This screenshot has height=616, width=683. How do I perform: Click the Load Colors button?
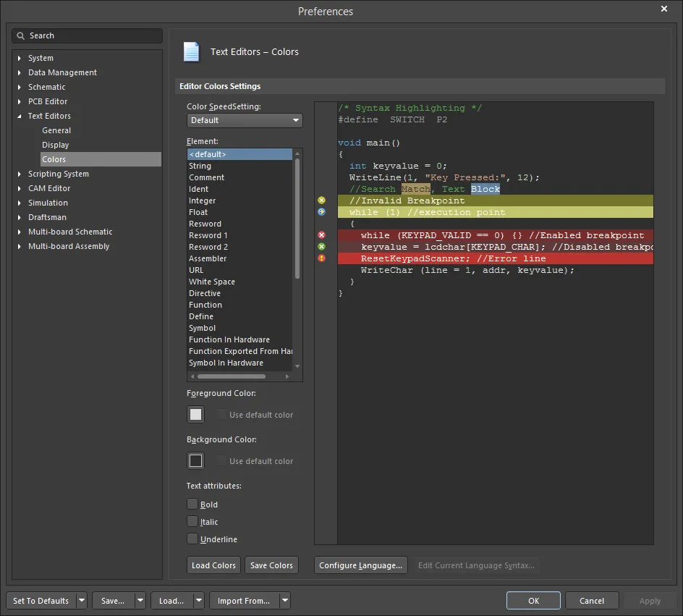pos(213,565)
